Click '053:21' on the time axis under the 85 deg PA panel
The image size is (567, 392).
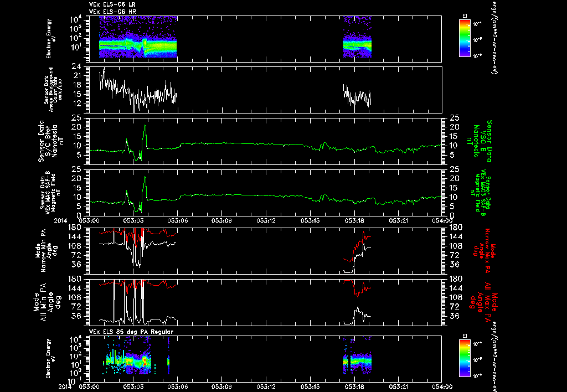pos(399,386)
